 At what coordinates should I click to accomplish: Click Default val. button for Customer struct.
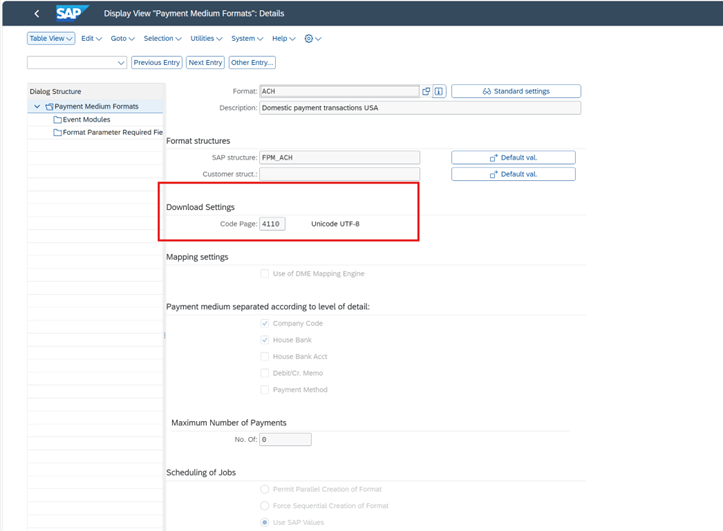[x=513, y=174]
